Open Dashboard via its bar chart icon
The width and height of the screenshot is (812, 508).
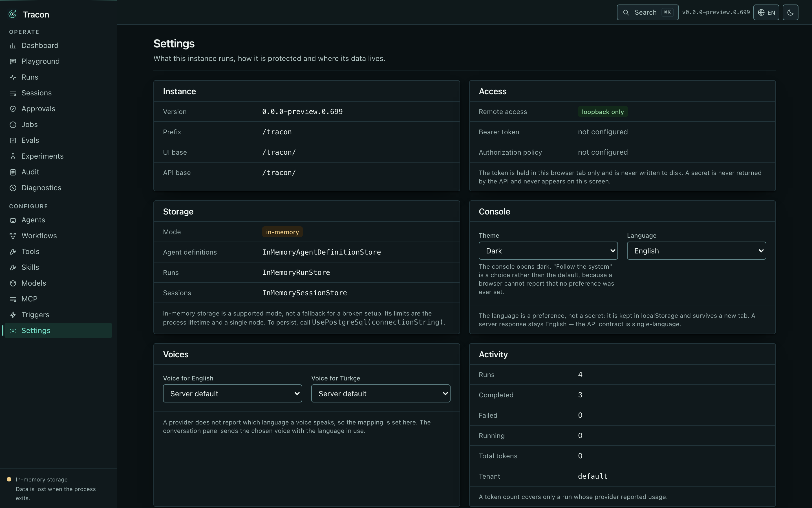coord(13,46)
